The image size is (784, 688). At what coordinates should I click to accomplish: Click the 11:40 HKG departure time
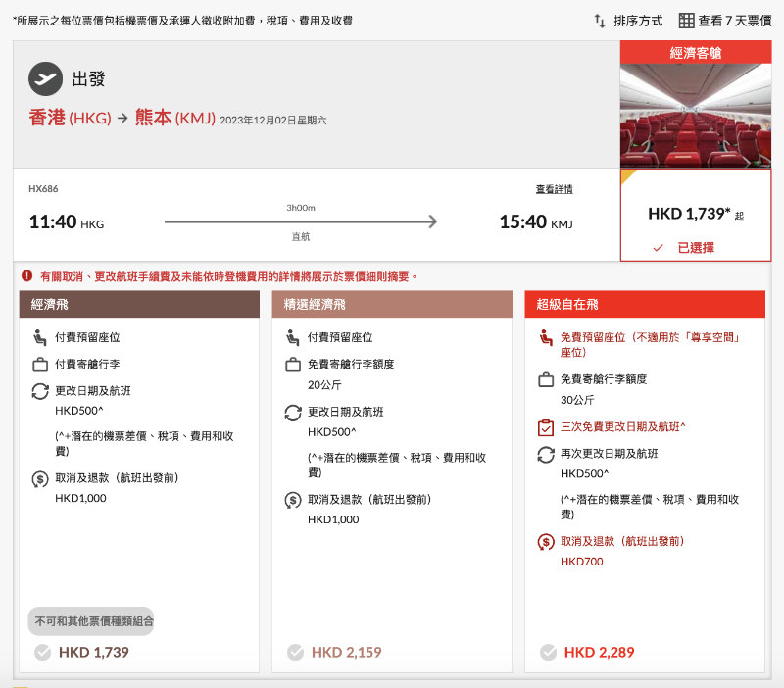[67, 221]
